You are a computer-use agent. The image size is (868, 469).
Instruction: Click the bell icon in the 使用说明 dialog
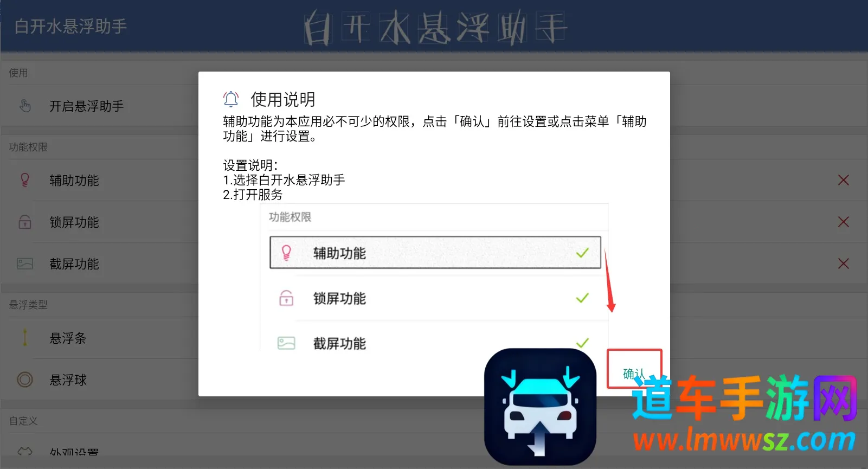(231, 99)
